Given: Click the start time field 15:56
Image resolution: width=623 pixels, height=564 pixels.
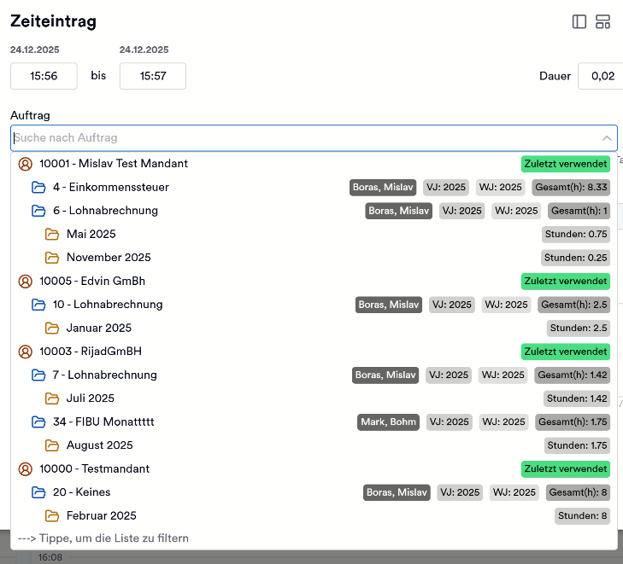Looking at the screenshot, I should click(x=44, y=76).
